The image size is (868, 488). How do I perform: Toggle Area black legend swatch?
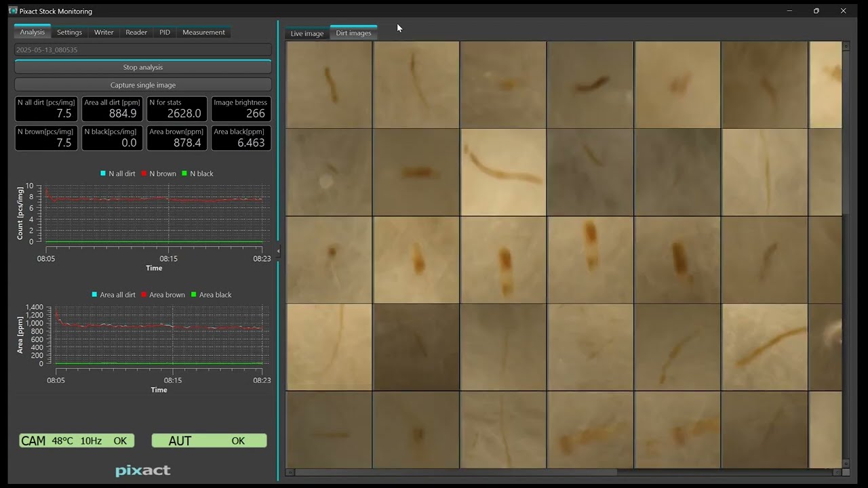(193, 295)
